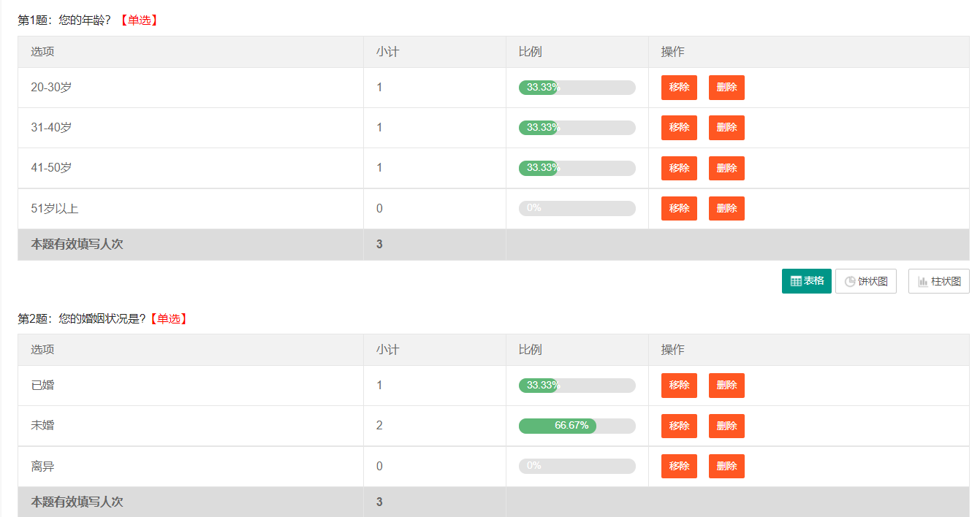Click 移除 for 51岁以上 option
Screen dimensions: 980x517
click(x=679, y=208)
